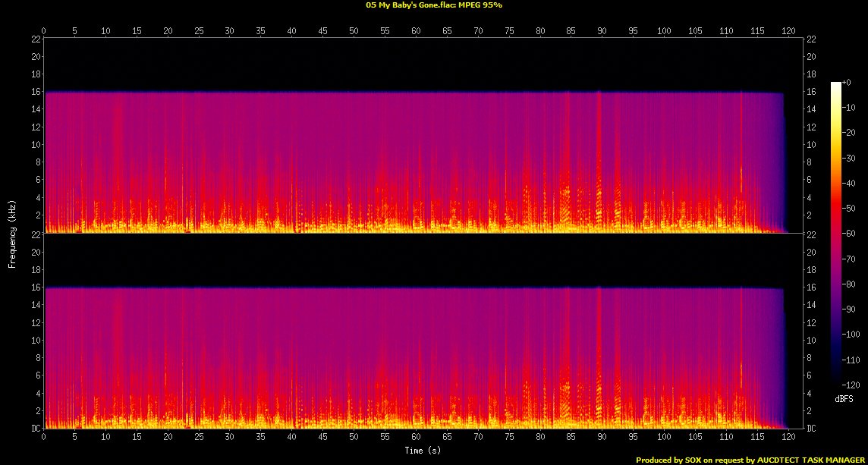
Task: Click the "Time (s)" axis label
Action: tap(416, 451)
